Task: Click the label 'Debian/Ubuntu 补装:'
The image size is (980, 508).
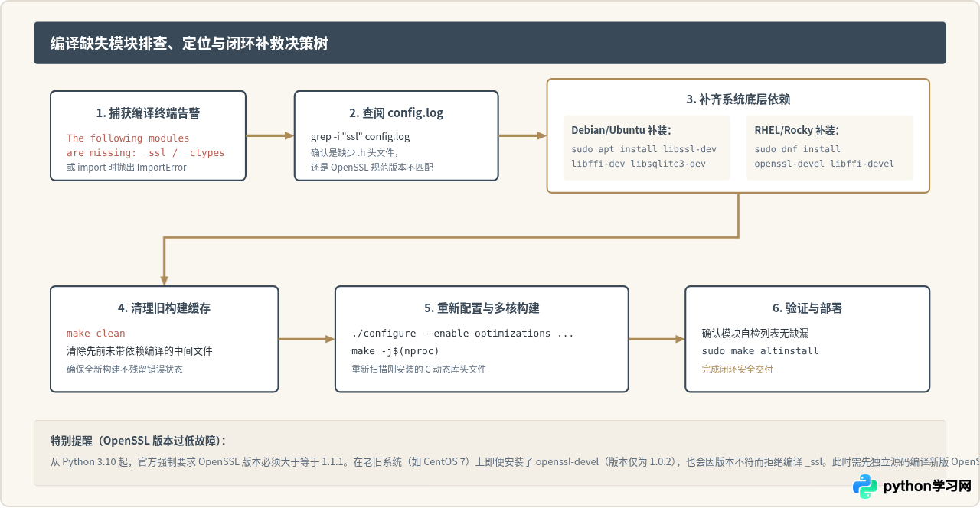Action: click(621, 130)
